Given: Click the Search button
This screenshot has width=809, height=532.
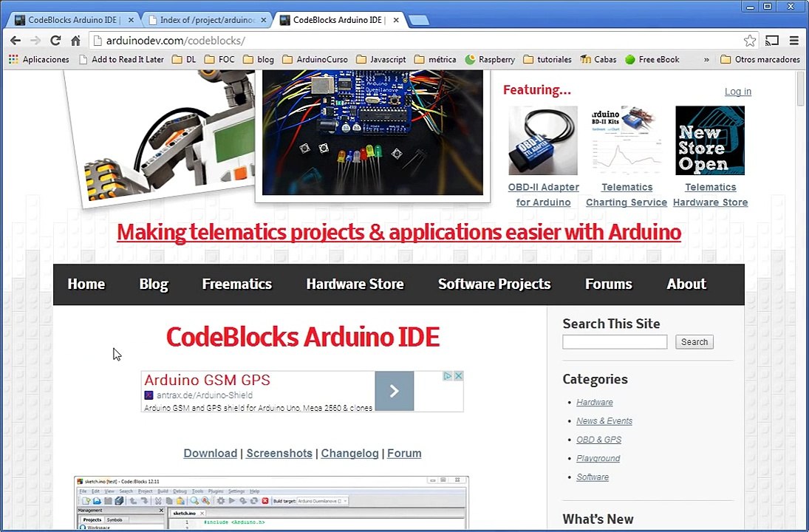Looking at the screenshot, I should [x=694, y=342].
